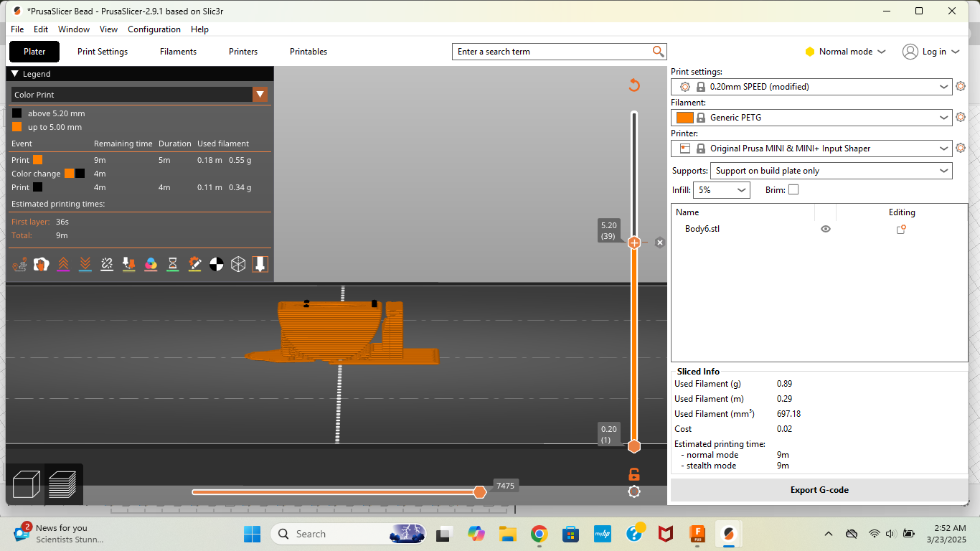The image size is (980, 551).
Task: Click the orange unlock icon below slider
Action: [x=634, y=474]
